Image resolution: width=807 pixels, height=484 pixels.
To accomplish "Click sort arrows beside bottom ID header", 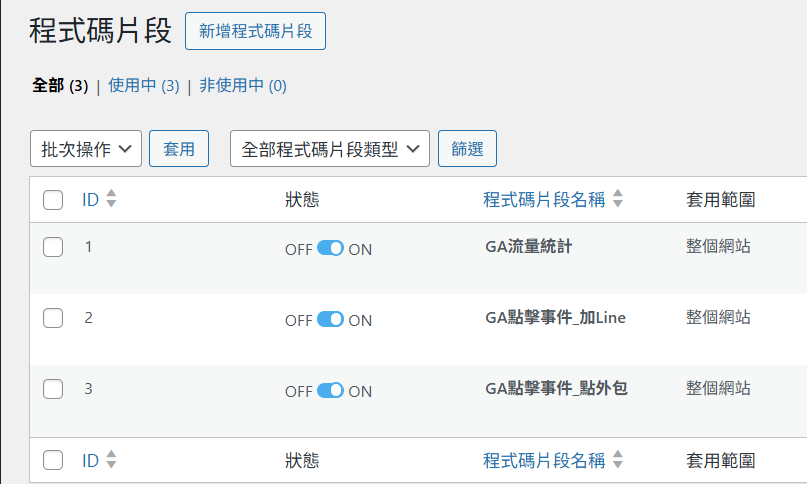I will [x=111, y=460].
